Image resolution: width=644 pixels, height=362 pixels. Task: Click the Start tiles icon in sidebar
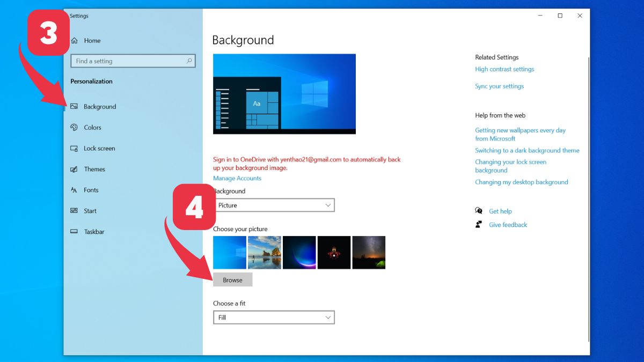click(74, 211)
